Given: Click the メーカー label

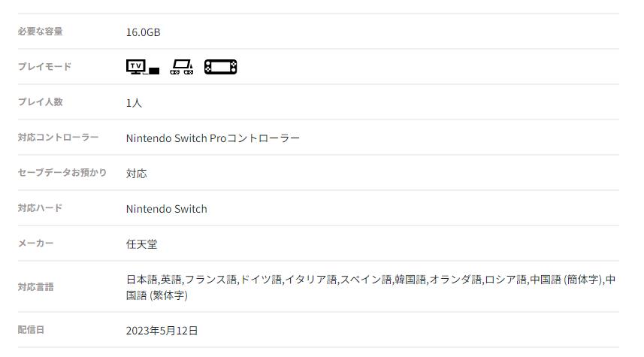Looking at the screenshot, I should pos(35,244).
